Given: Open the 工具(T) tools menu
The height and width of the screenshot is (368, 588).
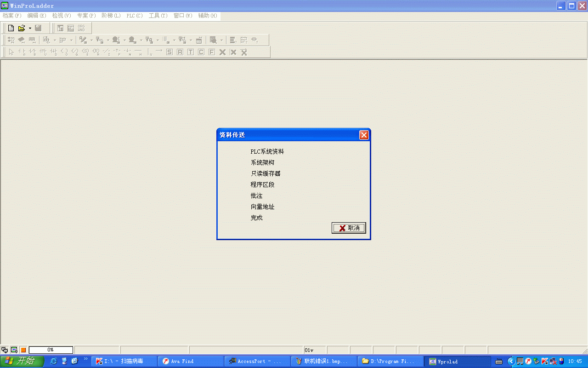Looking at the screenshot, I should click(158, 16).
